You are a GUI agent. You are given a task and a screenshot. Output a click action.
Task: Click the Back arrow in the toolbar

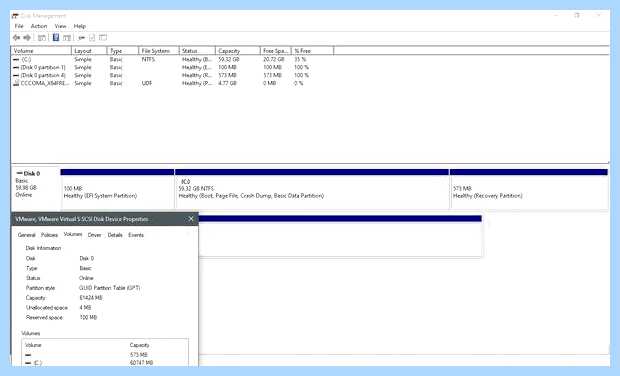point(16,38)
